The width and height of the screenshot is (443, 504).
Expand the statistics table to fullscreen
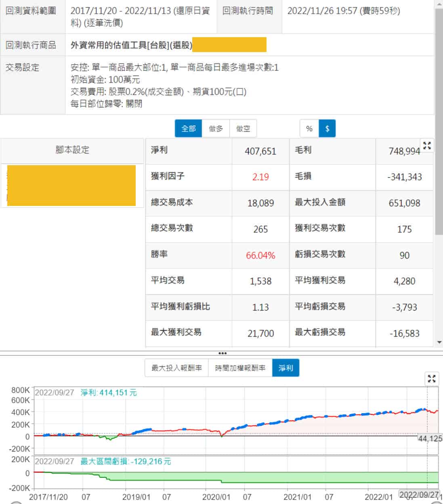[427, 146]
